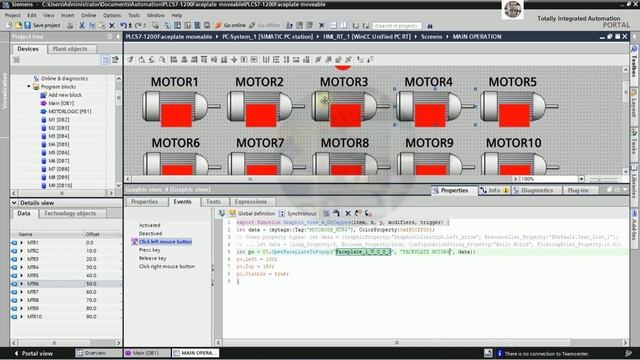
Task: Switch to the Devices tab
Action: tap(28, 49)
